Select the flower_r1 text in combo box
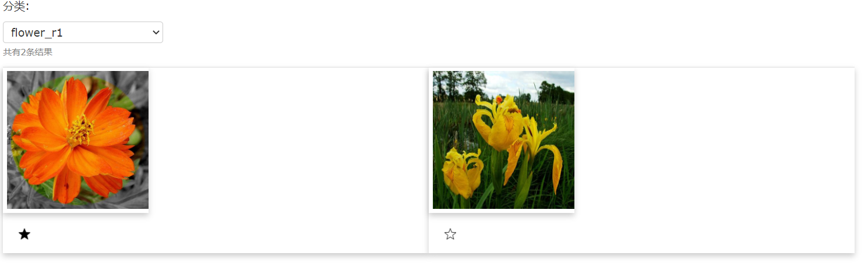The image size is (868, 263). (37, 33)
